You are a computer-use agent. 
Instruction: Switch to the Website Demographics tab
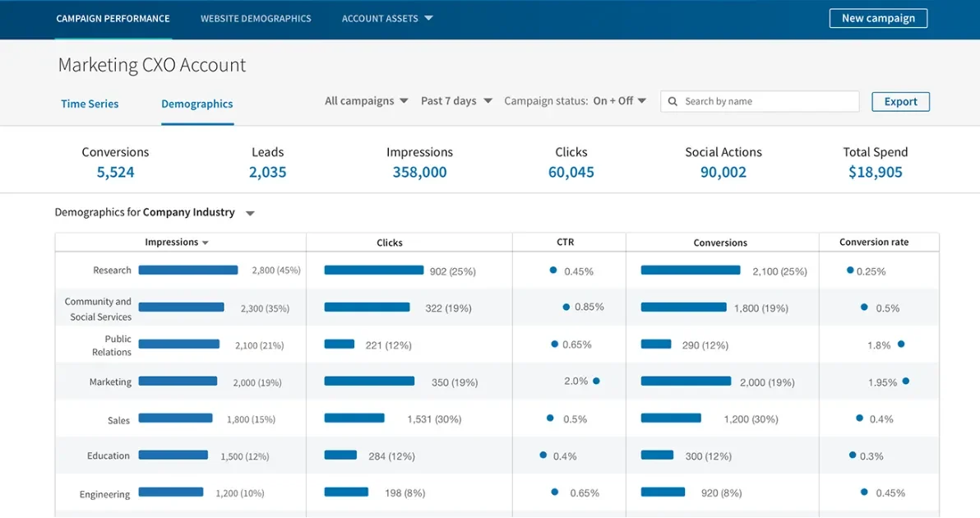pos(256,18)
